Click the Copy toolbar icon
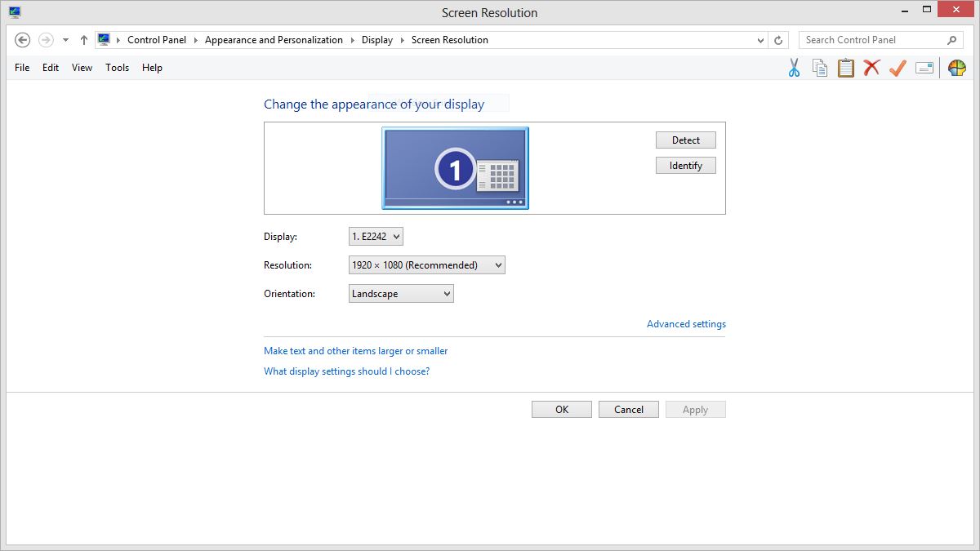Screen dimensions: 980x551 click(x=820, y=68)
